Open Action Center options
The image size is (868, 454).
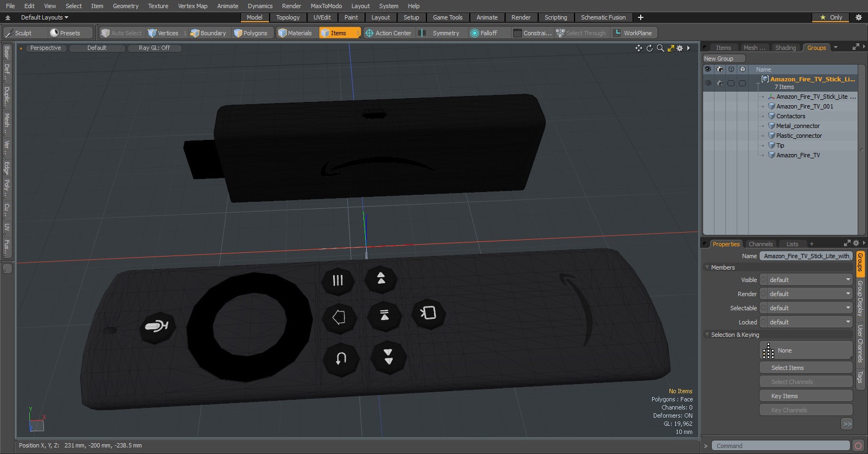pyautogui.click(x=388, y=33)
